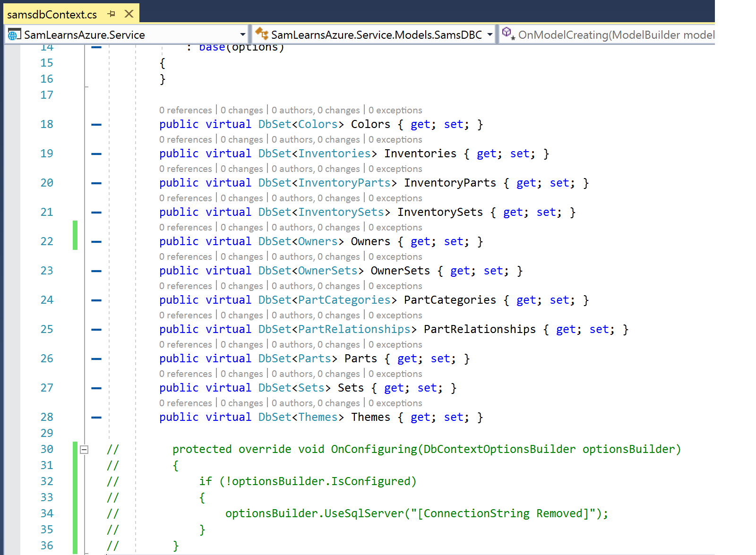The width and height of the screenshot is (756, 555).
Task: Click the OnModelCreating method icon
Action: pos(508,34)
